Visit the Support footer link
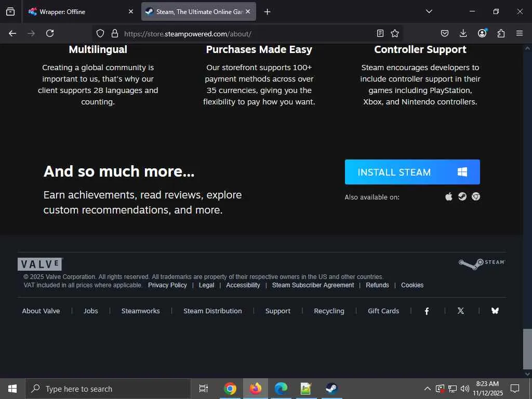The height and width of the screenshot is (399, 532). pyautogui.click(x=278, y=311)
